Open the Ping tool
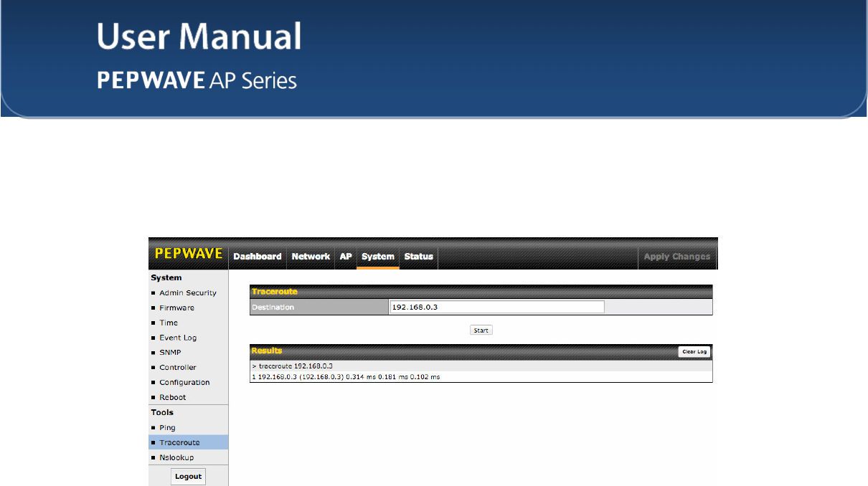The height and width of the screenshot is (486, 868). click(167, 428)
